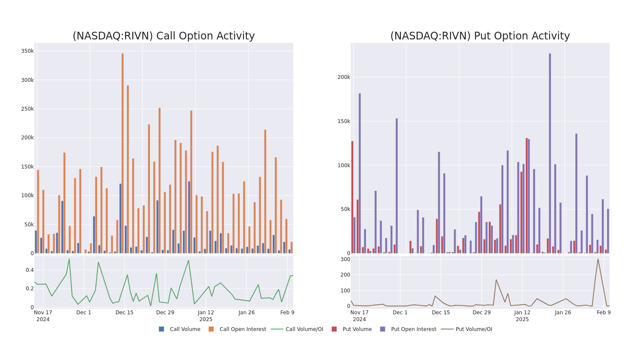The height and width of the screenshot is (343, 644).
Task: Select the 'Call Open Interest' legend label
Action: point(243,329)
